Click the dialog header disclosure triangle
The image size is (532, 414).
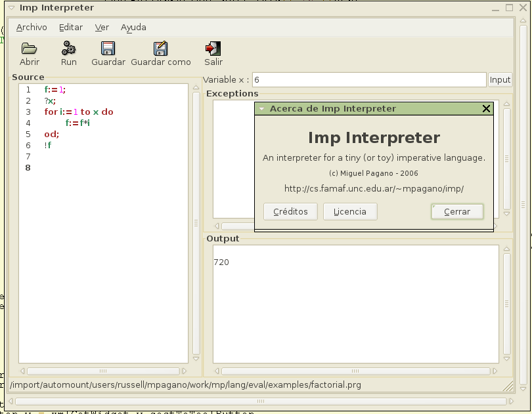pos(262,108)
